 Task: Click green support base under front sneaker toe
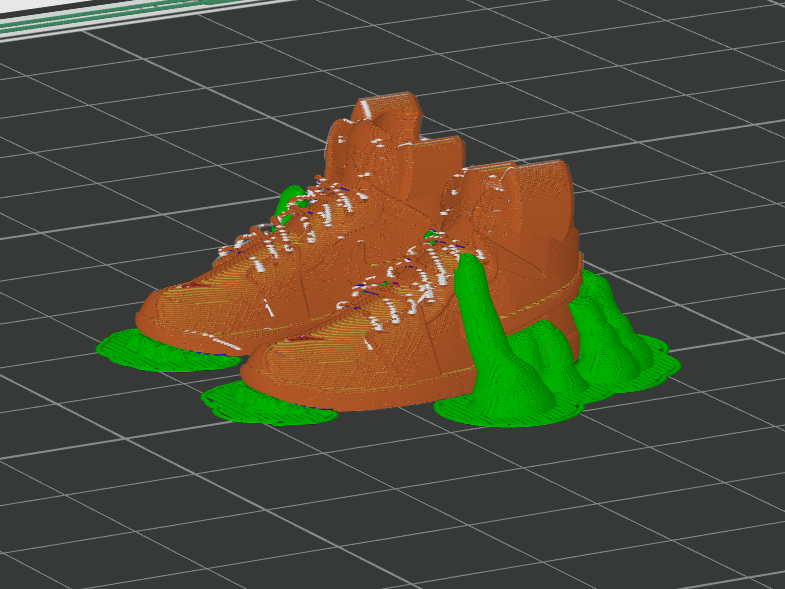point(268,402)
